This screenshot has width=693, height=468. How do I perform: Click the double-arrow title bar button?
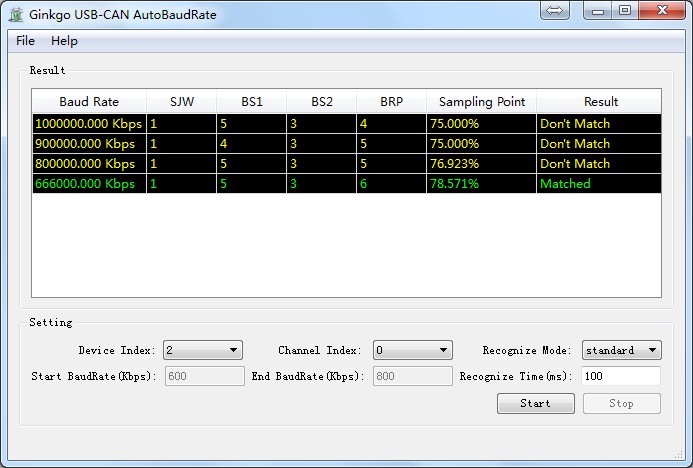click(554, 11)
